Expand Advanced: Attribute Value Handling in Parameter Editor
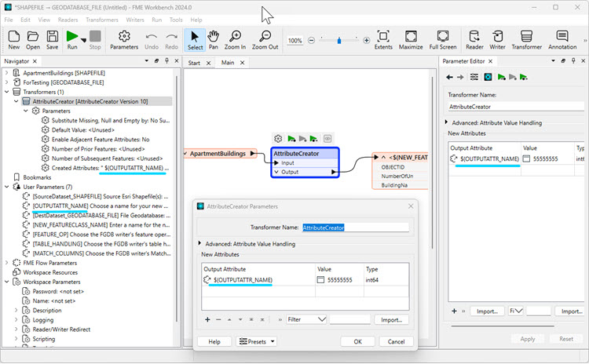This screenshot has width=589, height=364. click(446, 122)
